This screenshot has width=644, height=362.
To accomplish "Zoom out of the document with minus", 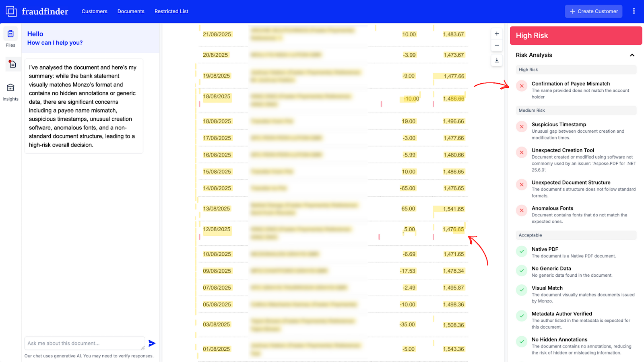I will [x=497, y=45].
